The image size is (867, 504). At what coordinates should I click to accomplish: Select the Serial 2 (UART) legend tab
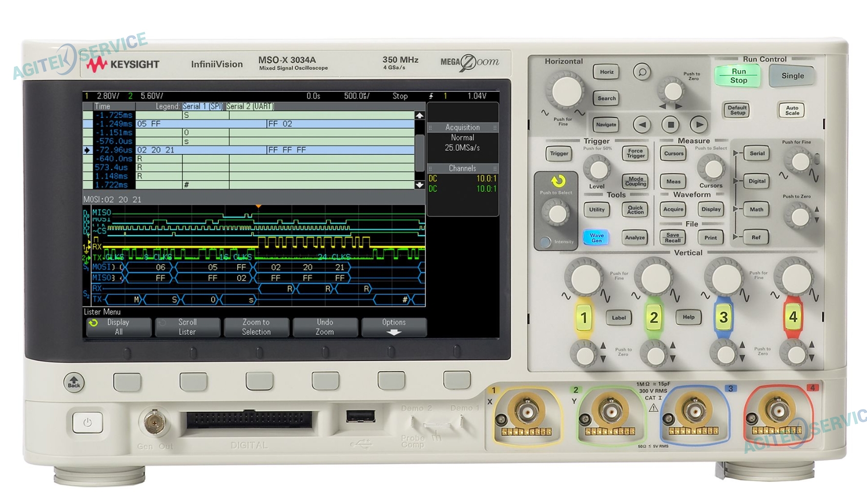point(251,107)
